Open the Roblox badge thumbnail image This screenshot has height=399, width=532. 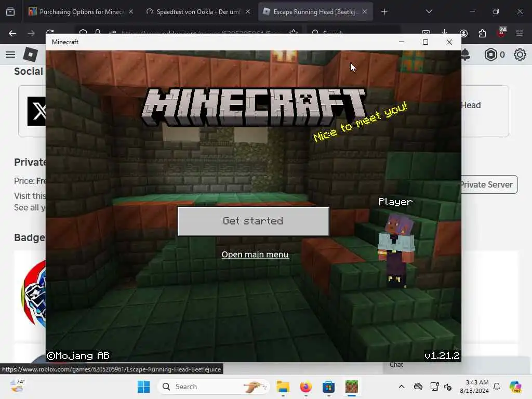coord(34,294)
